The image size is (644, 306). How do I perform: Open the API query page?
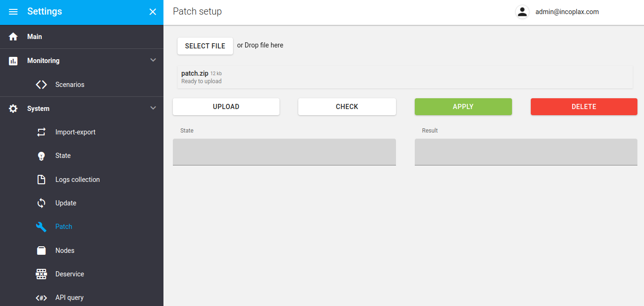point(82,298)
